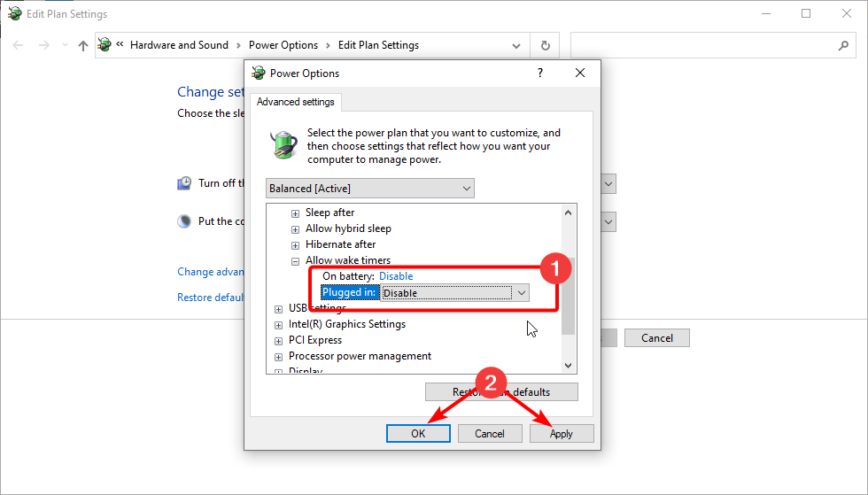Expand the Sleep after node
The height and width of the screenshot is (495, 868).
pos(295,213)
